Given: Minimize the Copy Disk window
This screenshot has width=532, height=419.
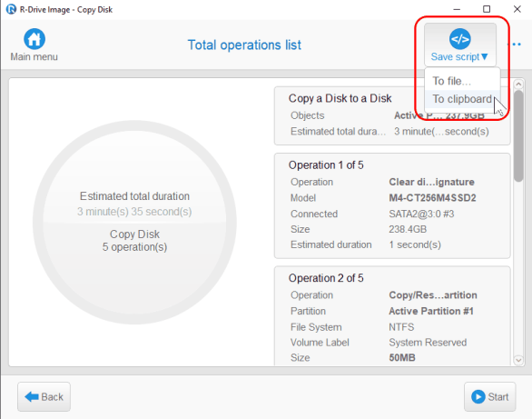Looking at the screenshot, I should [457, 9].
